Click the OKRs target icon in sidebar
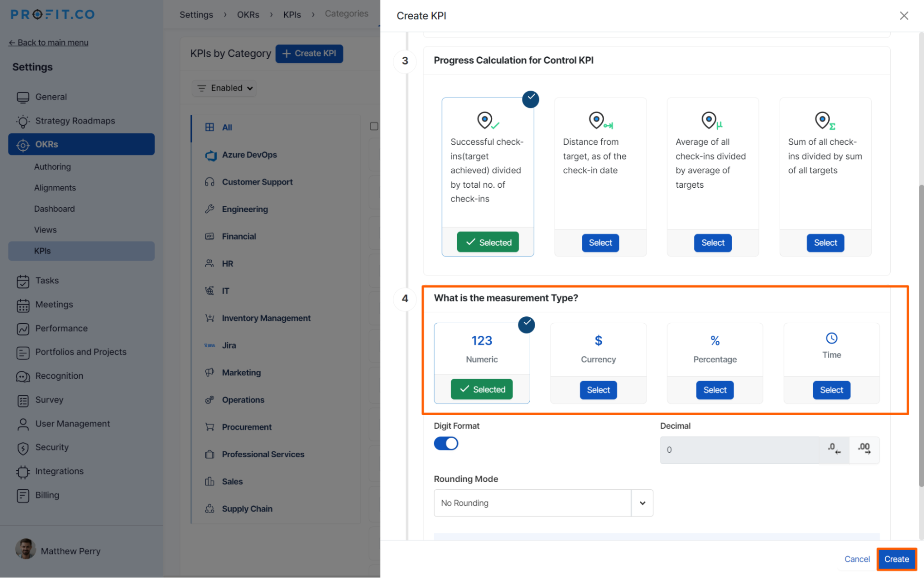 tap(22, 144)
